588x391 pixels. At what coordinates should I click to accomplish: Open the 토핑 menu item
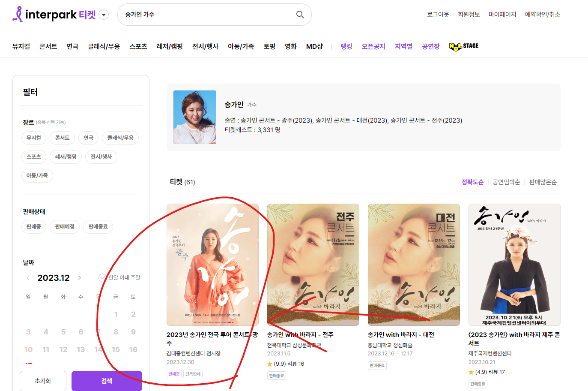[269, 46]
